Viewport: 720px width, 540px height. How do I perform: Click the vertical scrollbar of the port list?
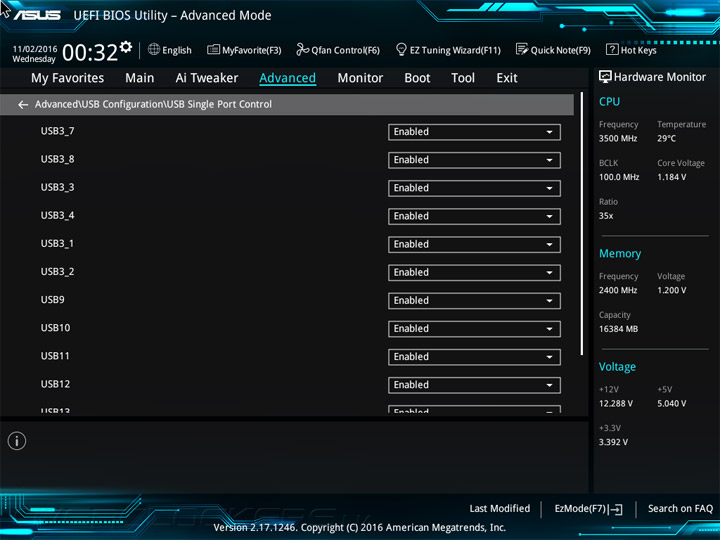[x=582, y=223]
